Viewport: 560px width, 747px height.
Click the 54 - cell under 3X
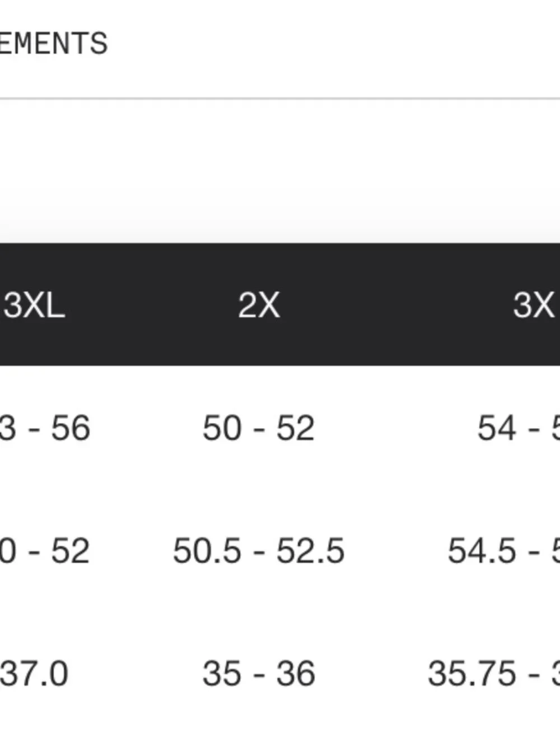click(x=518, y=428)
